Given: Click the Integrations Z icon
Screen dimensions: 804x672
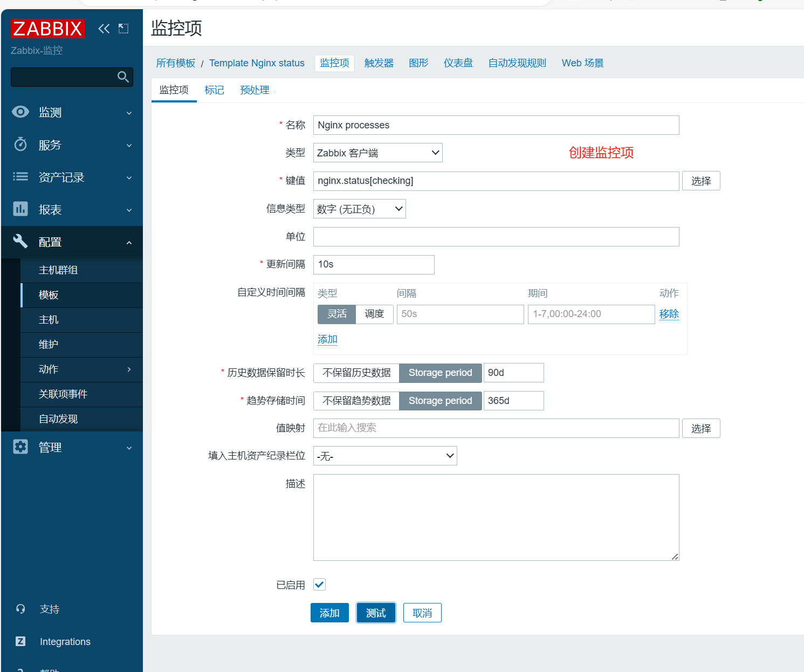Looking at the screenshot, I should click(20, 641).
